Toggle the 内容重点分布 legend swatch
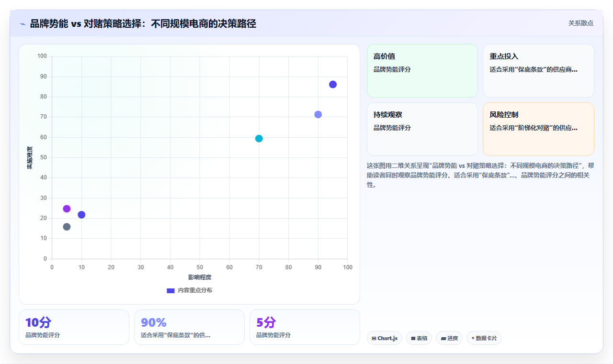 pos(170,290)
